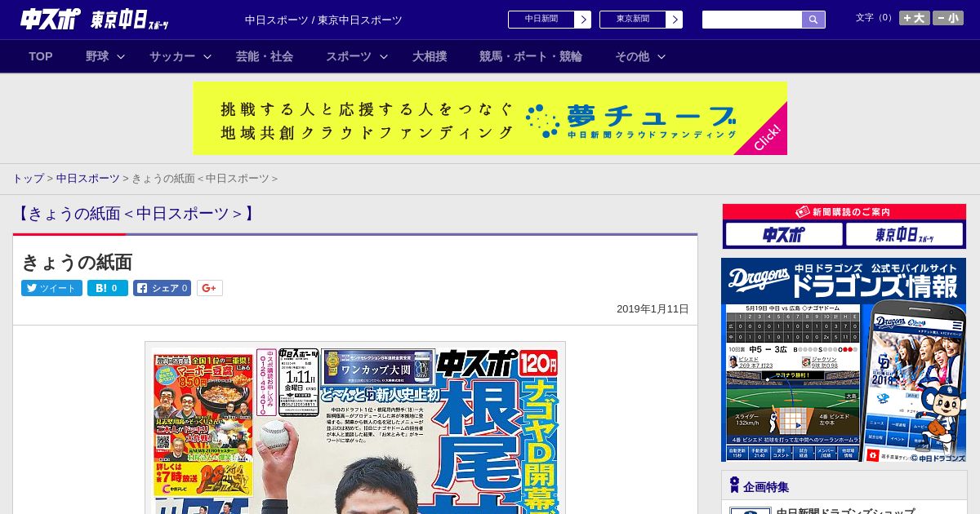Expand the サッカー dropdown chevron
This screenshot has width=980, height=514.
tap(207, 56)
